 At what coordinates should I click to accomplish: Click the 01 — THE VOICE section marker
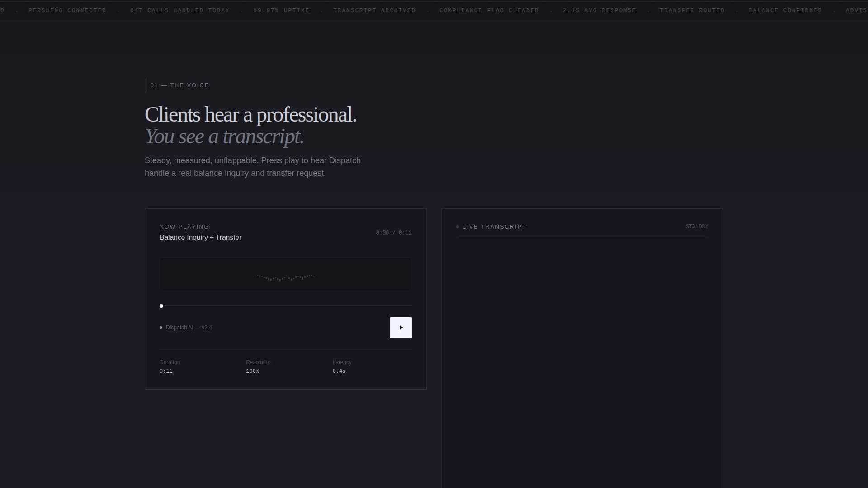pyautogui.click(x=179, y=85)
